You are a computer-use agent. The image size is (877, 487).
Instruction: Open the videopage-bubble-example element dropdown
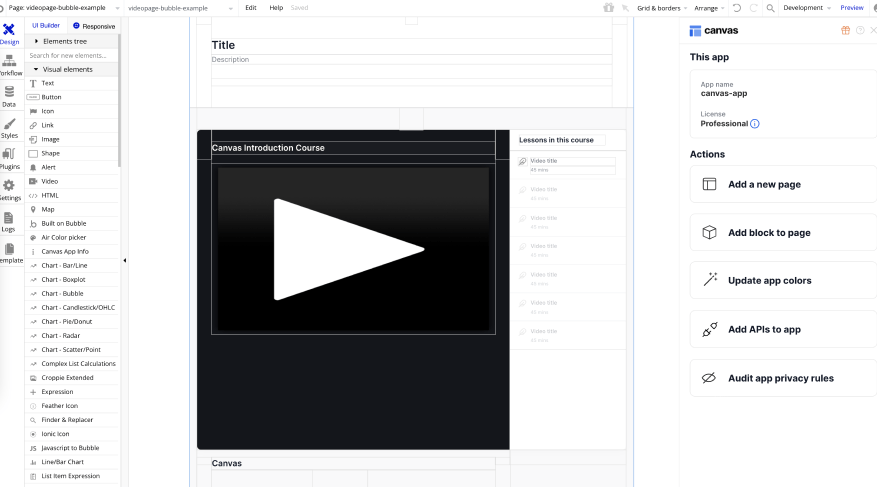pos(180,8)
